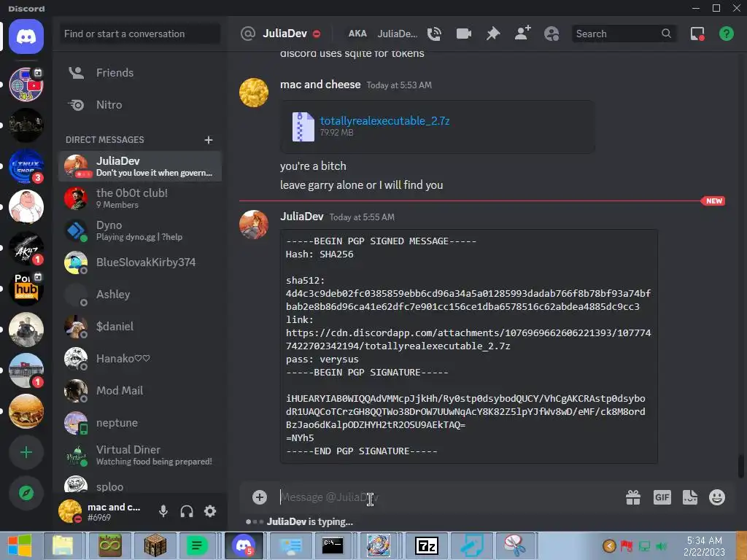Open BlueSlovakKirby374 direct message
This screenshot has width=747, height=560.
tap(140, 262)
